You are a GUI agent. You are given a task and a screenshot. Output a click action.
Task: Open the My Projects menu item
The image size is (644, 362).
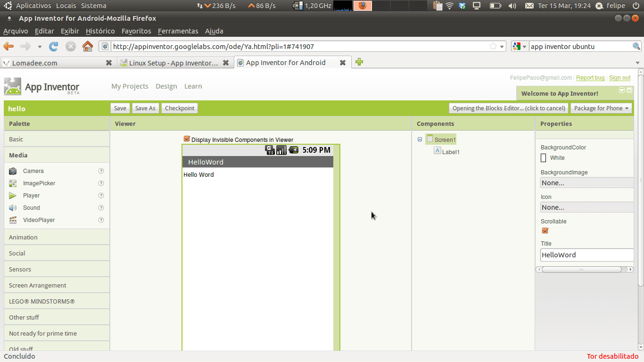click(130, 86)
